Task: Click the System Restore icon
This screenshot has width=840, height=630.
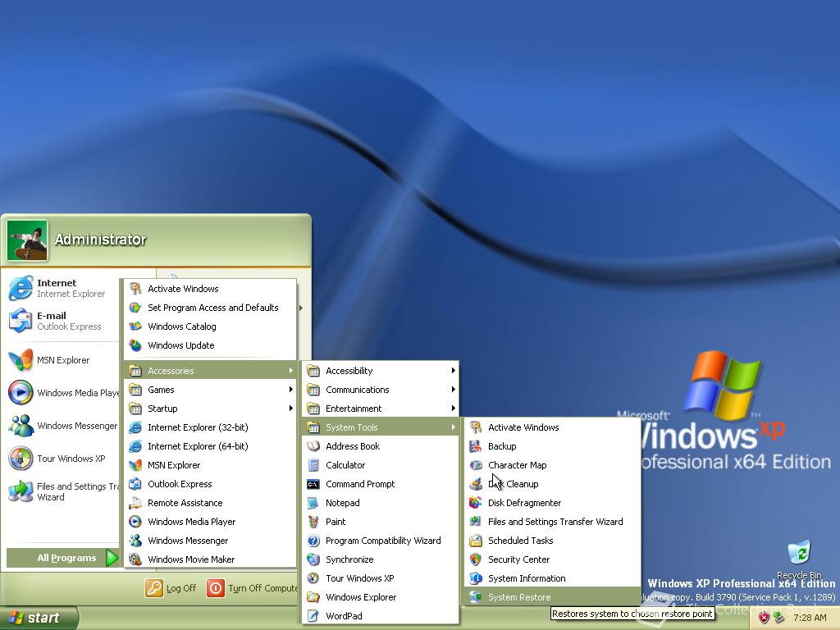Action: [475, 597]
